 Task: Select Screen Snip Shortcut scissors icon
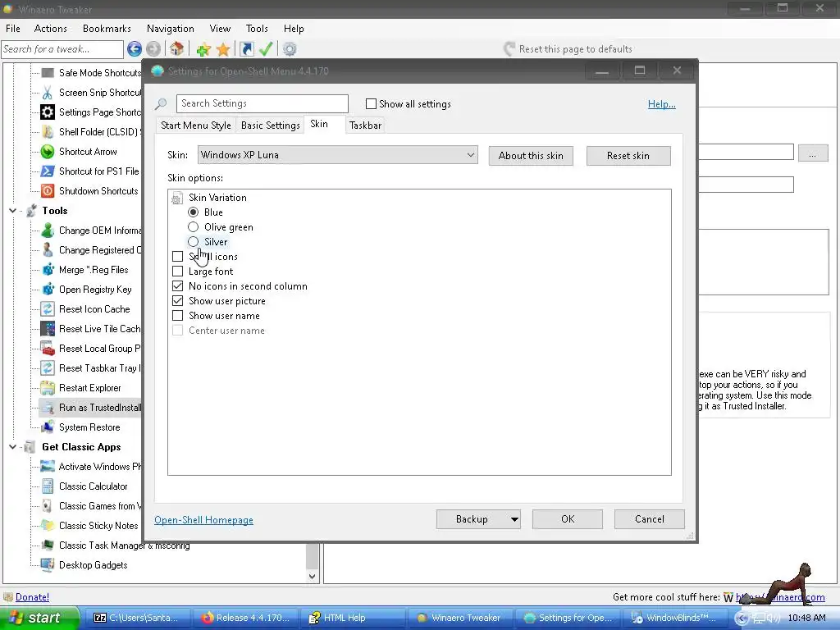[x=47, y=93]
